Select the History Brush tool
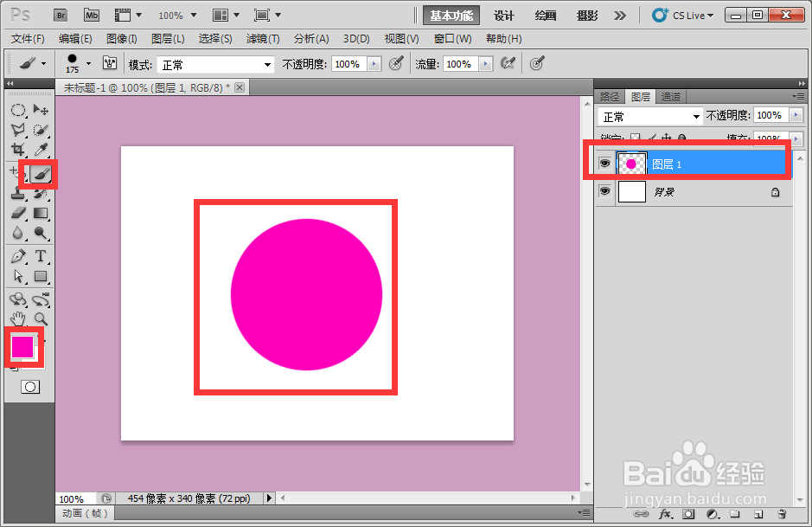The width and height of the screenshot is (812, 527). 41,194
